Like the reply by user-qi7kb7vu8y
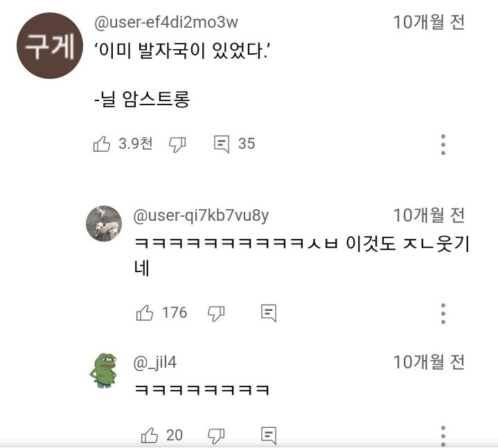 145,313
